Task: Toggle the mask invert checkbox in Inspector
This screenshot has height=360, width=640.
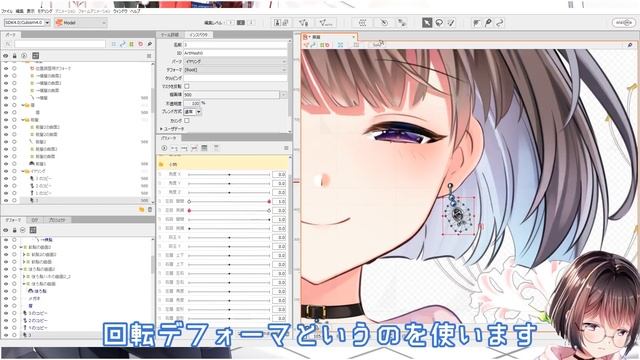Action: 187,86
